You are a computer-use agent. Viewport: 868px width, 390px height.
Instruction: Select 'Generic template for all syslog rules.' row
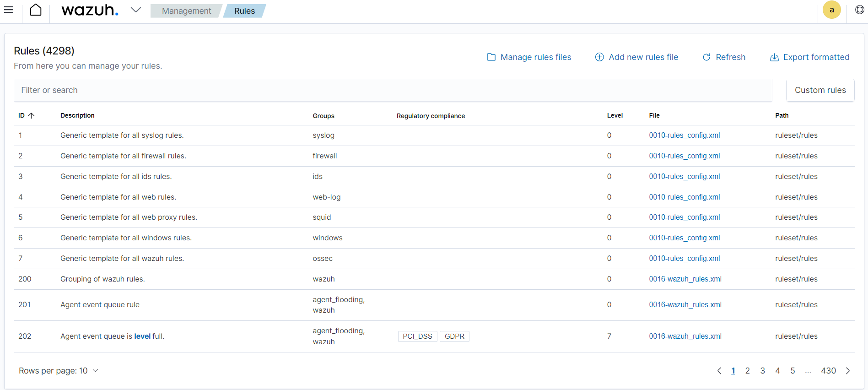(x=434, y=135)
